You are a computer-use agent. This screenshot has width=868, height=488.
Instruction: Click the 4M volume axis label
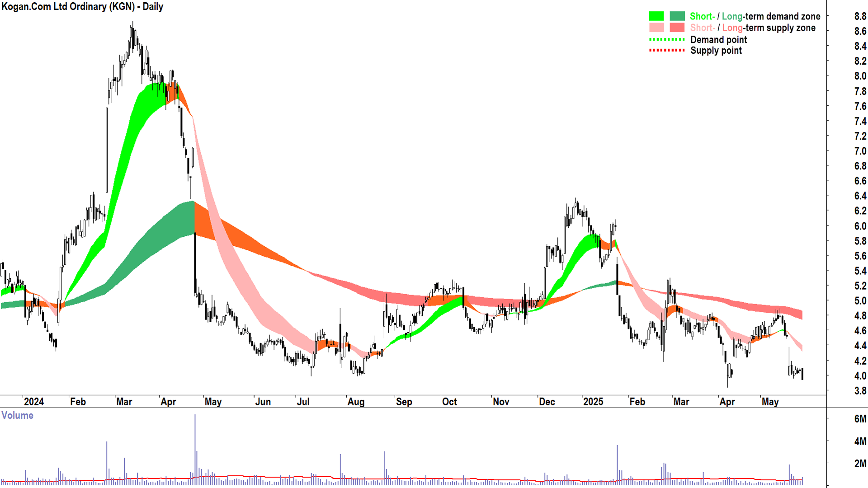860,441
